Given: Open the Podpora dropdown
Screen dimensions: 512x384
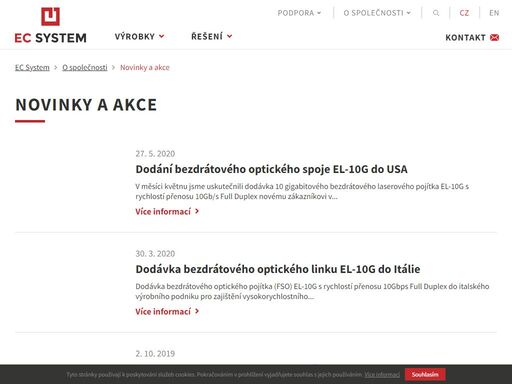Looking at the screenshot, I should (x=299, y=13).
